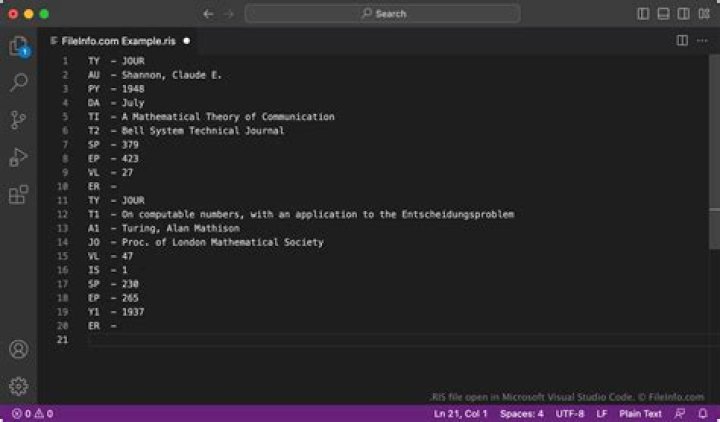Change encoding via UTF-8 entry
The image size is (720, 422).
pos(570,414)
